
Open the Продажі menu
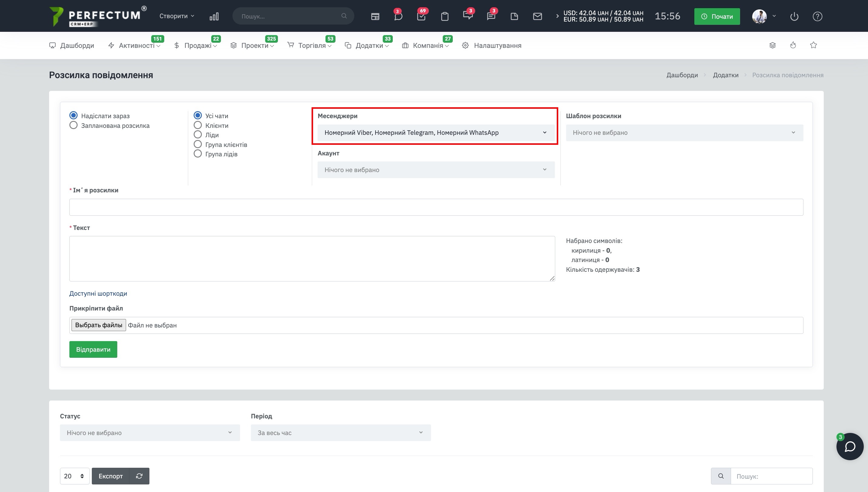pos(198,45)
